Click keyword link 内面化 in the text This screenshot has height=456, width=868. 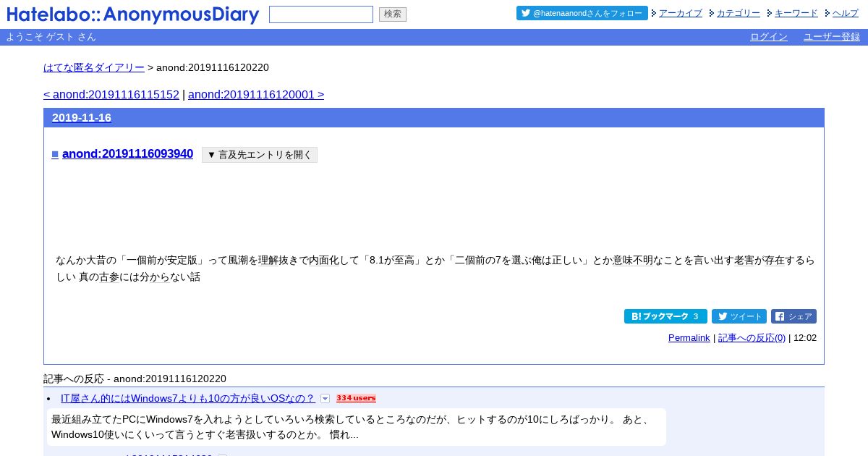point(324,260)
